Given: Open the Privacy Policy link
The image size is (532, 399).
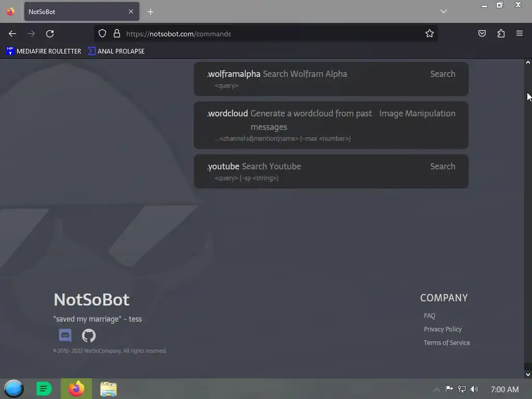Looking at the screenshot, I should (443, 329).
